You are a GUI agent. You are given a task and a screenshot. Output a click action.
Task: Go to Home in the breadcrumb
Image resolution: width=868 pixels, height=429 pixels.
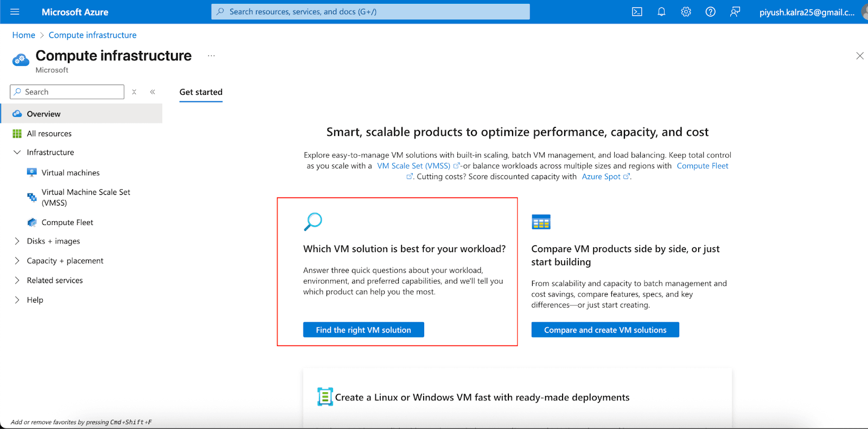[24, 35]
